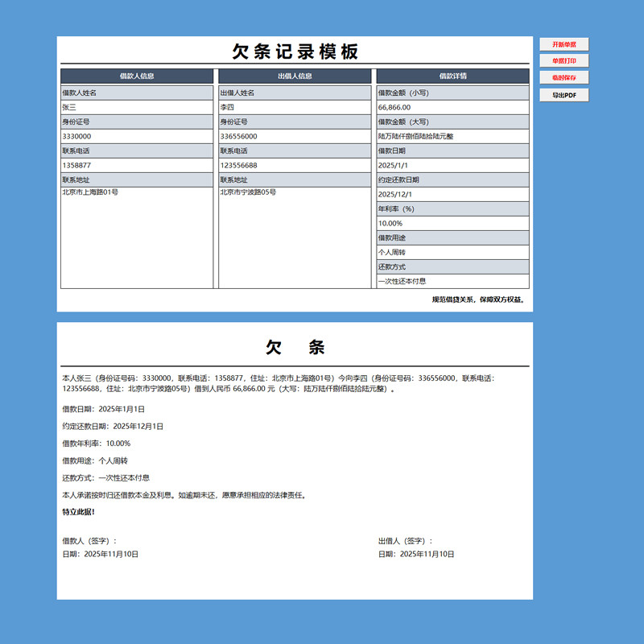Select the loan date field 2025/1/1
The image size is (644, 644).
pos(452,166)
